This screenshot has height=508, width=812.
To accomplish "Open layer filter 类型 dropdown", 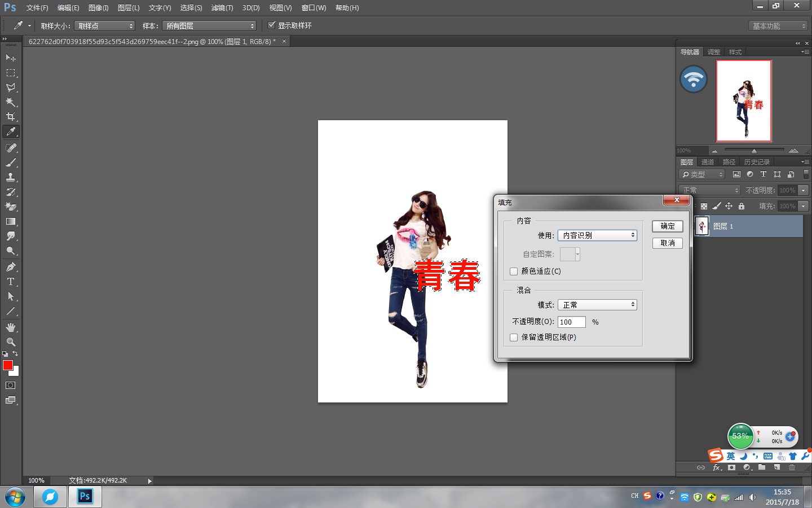I will [x=702, y=174].
